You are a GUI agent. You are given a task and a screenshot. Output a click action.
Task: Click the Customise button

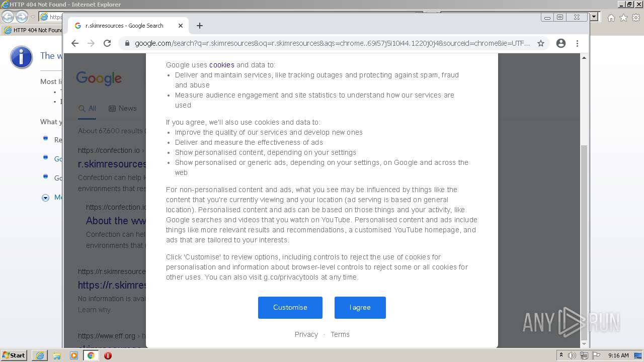tap(290, 308)
